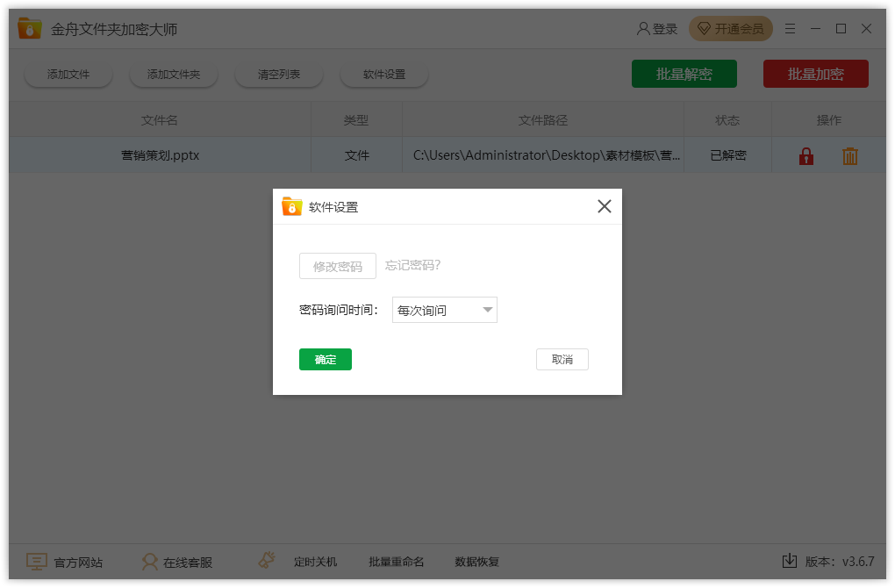Open the hamburger menu icon in title bar
Screen dimensions: 895x588
(790, 29)
